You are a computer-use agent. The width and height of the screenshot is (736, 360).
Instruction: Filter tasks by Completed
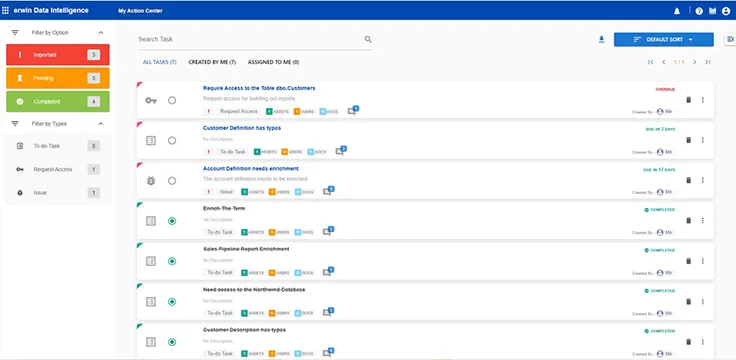pyautogui.click(x=58, y=101)
